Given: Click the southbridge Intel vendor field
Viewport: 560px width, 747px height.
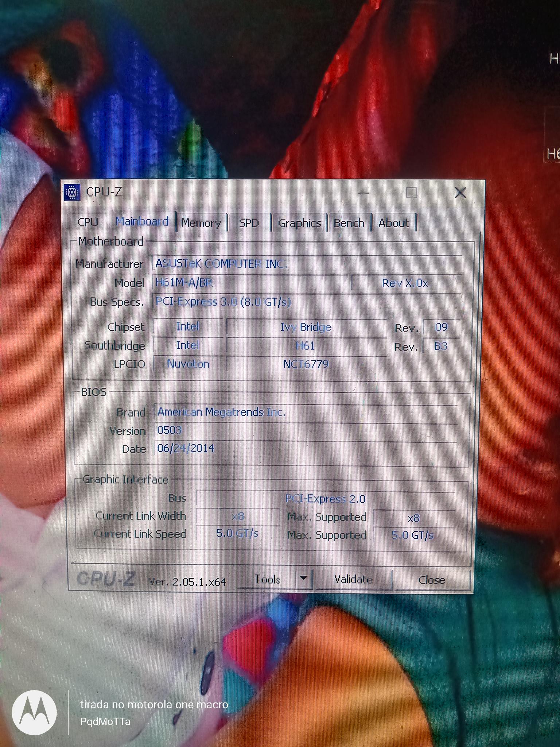Looking at the screenshot, I should (188, 345).
